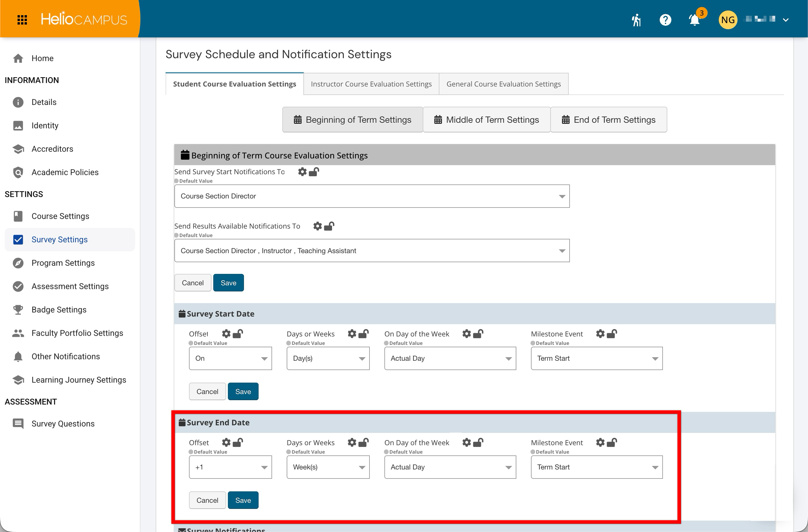Open Survey Questions in sidebar
The image size is (808, 532).
(x=70, y=424)
